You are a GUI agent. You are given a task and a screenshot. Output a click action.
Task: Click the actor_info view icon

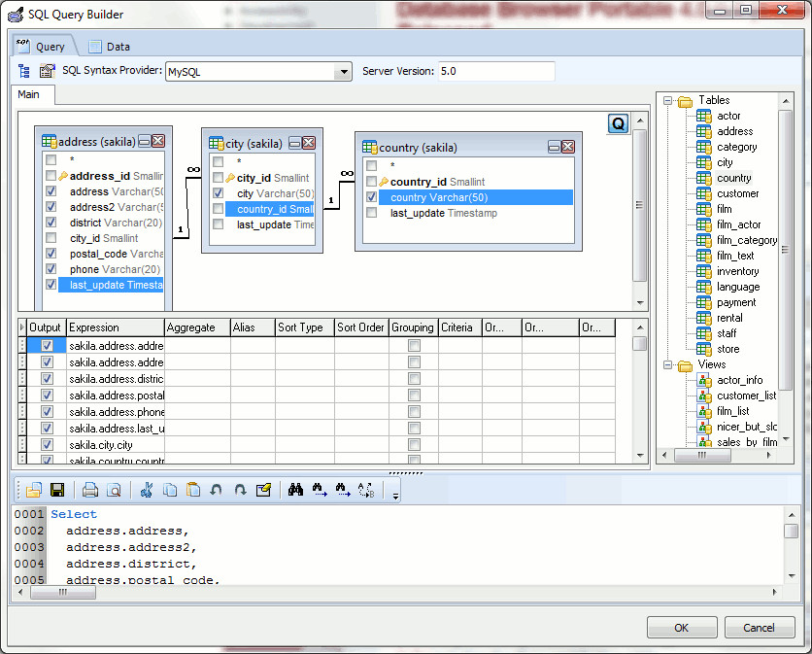pyautogui.click(x=704, y=380)
